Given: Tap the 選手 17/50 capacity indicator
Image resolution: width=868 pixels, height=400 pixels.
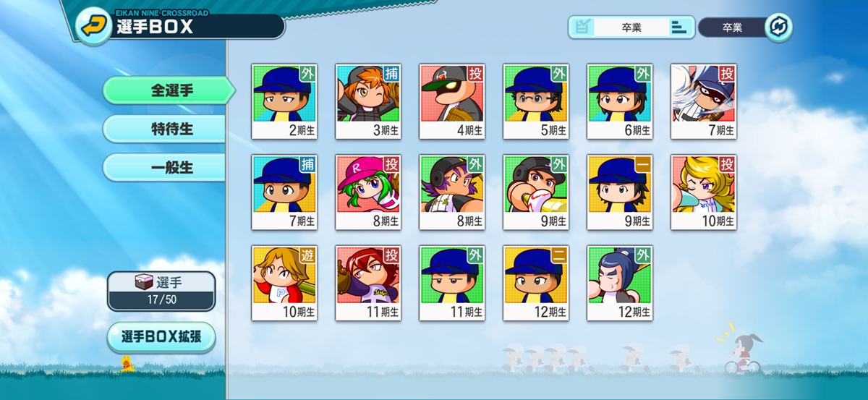Looking at the screenshot, I should click(x=161, y=292).
